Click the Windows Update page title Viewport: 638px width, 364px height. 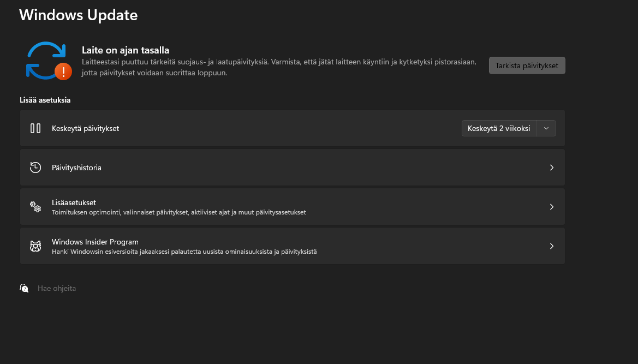pos(79,15)
